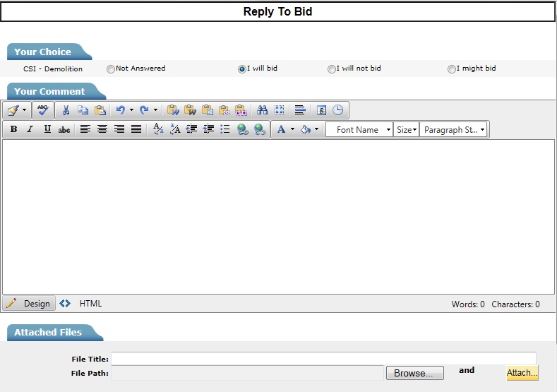This screenshot has width=557, height=392.
Task: Expand the format stripper arrow
Action: click(24, 110)
